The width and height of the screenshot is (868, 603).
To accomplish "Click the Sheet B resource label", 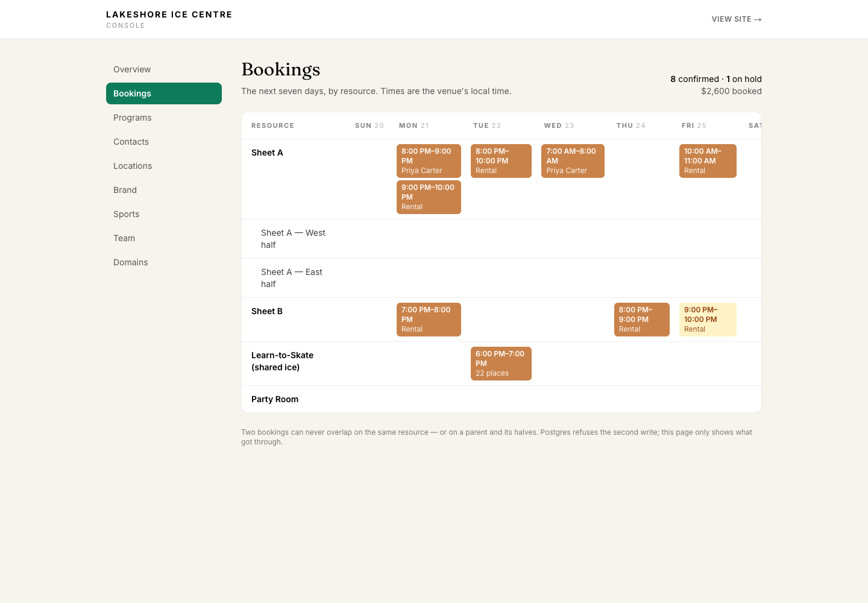I will point(267,311).
